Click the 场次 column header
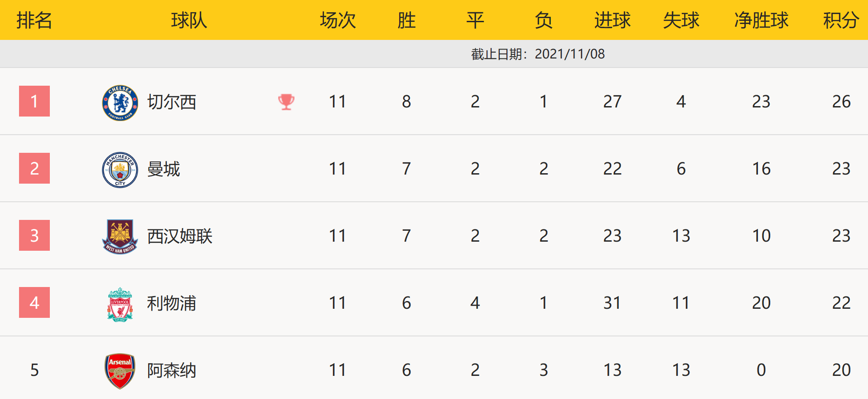Screen dimensions: 868x399 (x=338, y=20)
